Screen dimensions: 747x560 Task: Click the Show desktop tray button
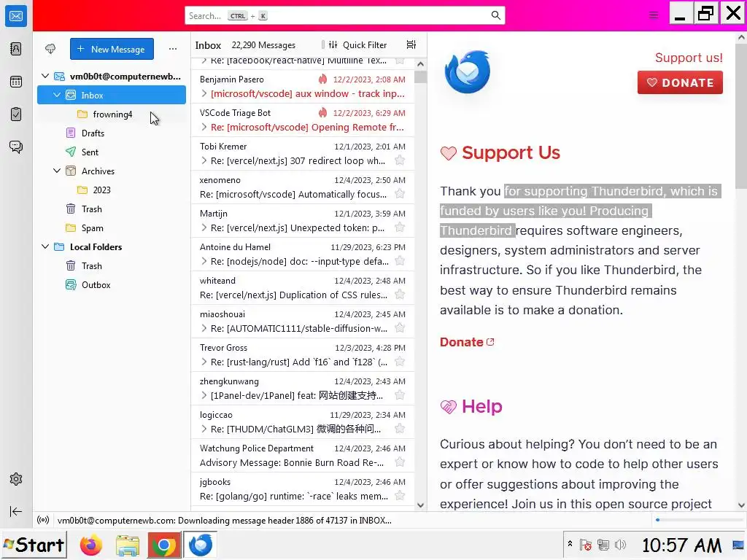pos(738,545)
